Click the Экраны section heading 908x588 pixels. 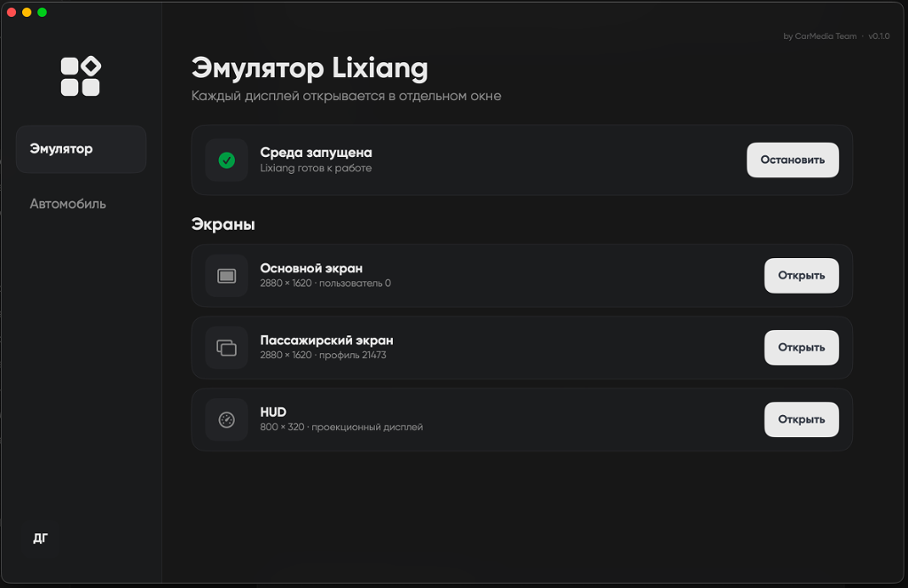coord(223,224)
